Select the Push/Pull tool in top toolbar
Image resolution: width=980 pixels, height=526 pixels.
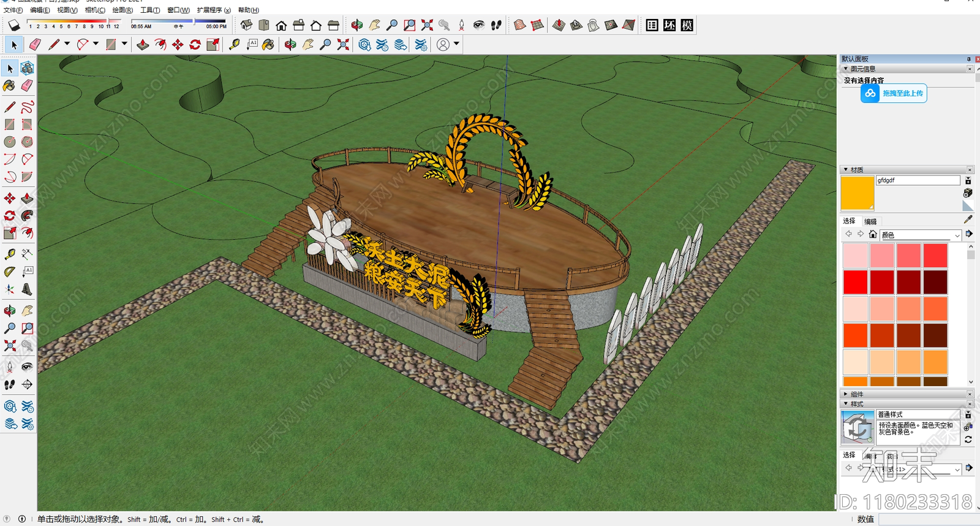click(x=143, y=44)
